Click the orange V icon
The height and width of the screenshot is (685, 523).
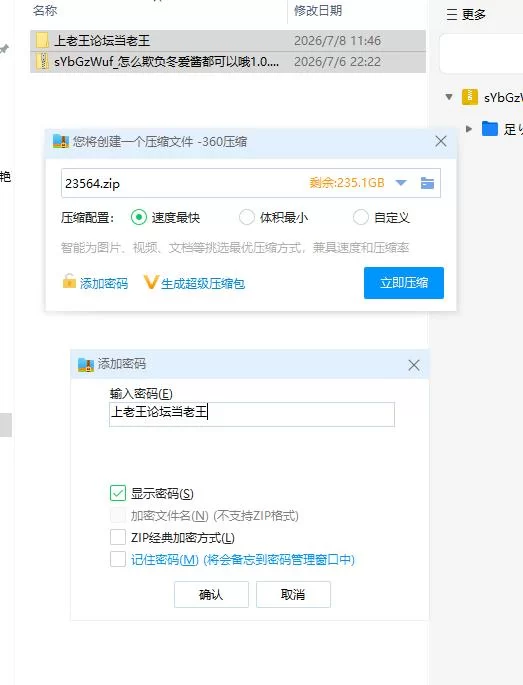click(x=151, y=283)
